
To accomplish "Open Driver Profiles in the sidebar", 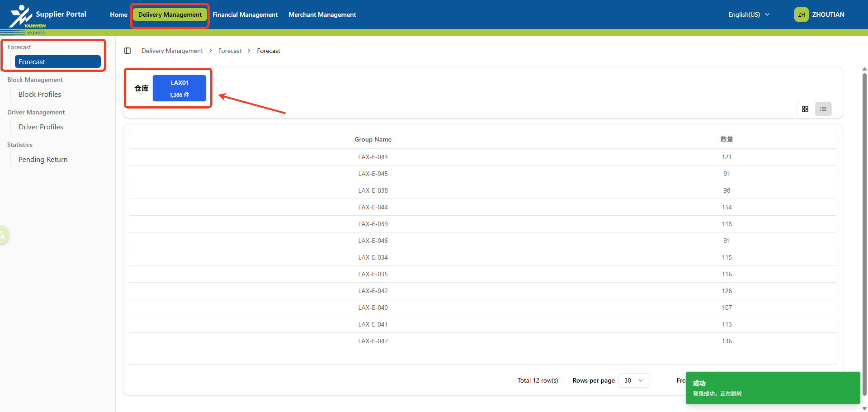I will pos(41,127).
